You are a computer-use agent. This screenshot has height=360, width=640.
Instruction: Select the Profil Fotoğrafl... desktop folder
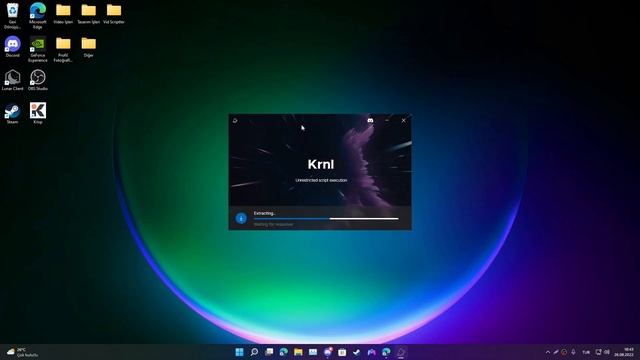pyautogui.click(x=63, y=49)
